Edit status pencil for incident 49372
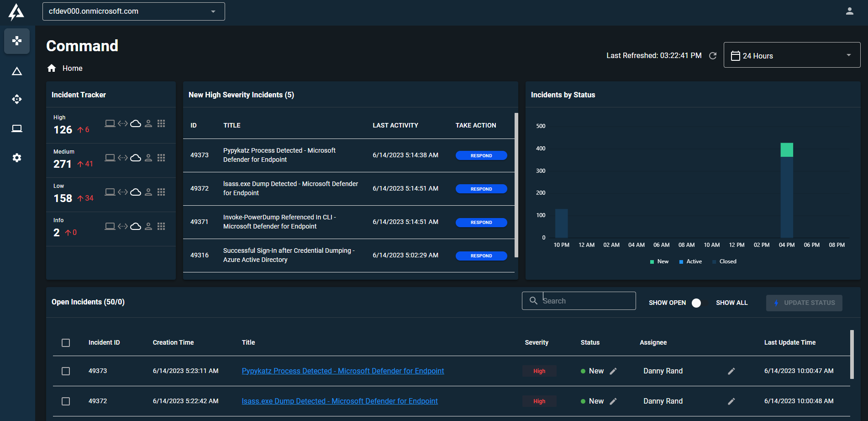868x421 pixels. 613,401
